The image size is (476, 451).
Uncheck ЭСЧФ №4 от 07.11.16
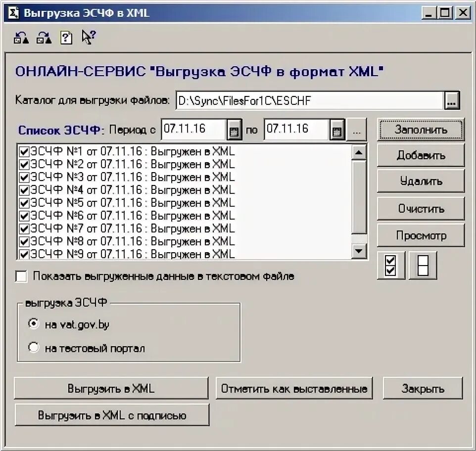click(24, 190)
